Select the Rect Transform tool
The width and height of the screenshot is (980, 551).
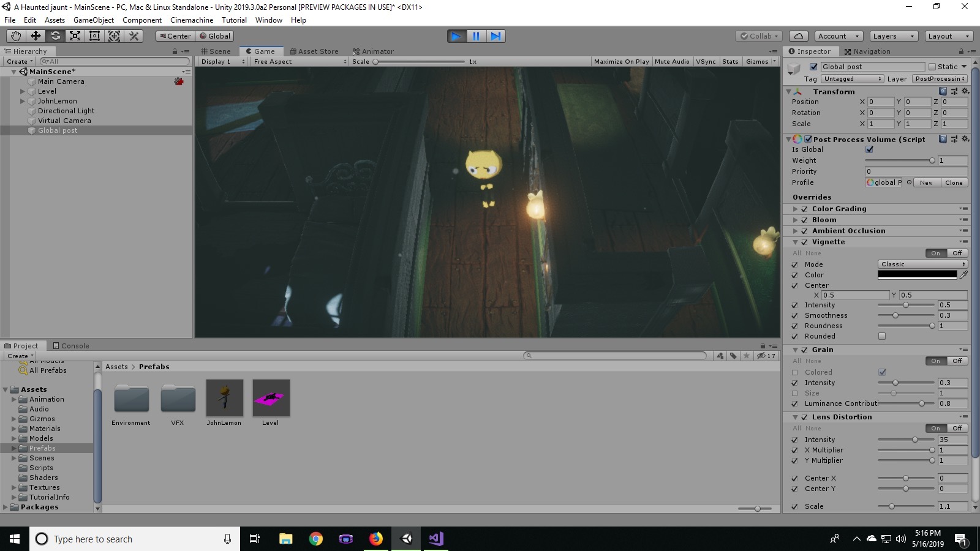[x=94, y=36]
